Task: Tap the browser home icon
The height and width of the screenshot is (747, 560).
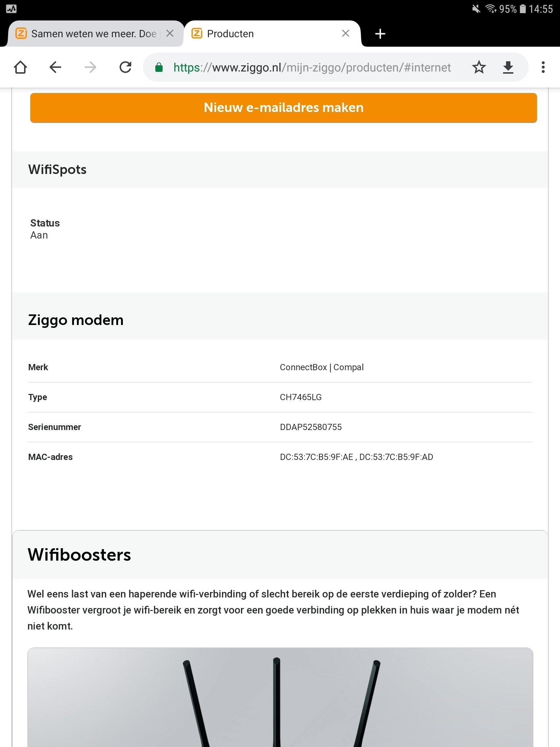Action: point(20,67)
